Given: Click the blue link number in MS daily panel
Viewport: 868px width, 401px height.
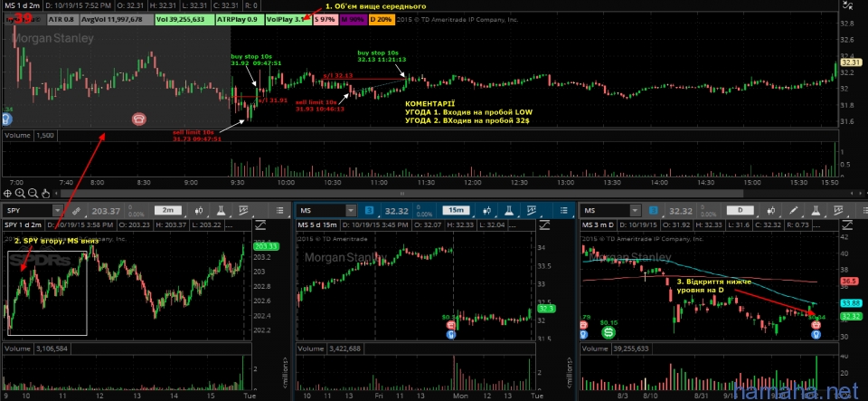Looking at the screenshot, I should click(x=654, y=211).
